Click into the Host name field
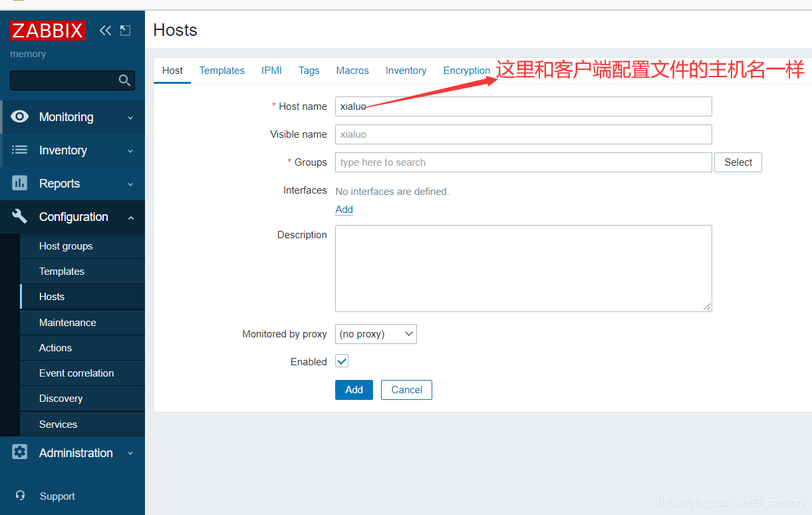 point(523,106)
